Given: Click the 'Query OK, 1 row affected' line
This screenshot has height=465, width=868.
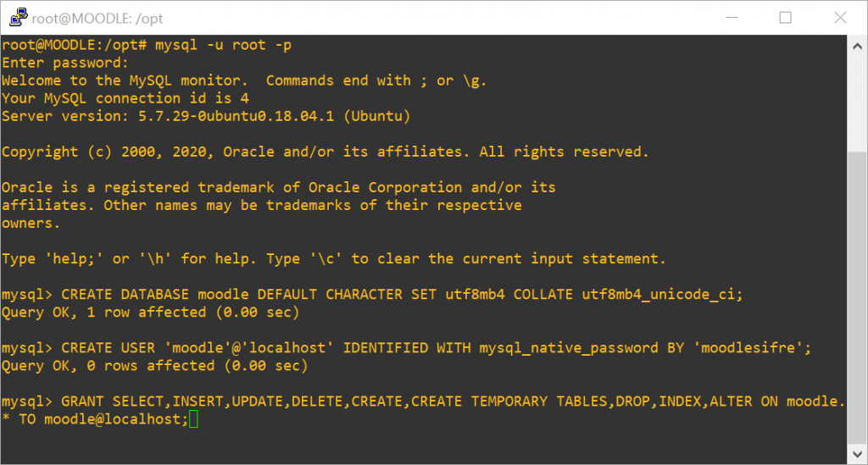Looking at the screenshot, I should [x=151, y=313].
